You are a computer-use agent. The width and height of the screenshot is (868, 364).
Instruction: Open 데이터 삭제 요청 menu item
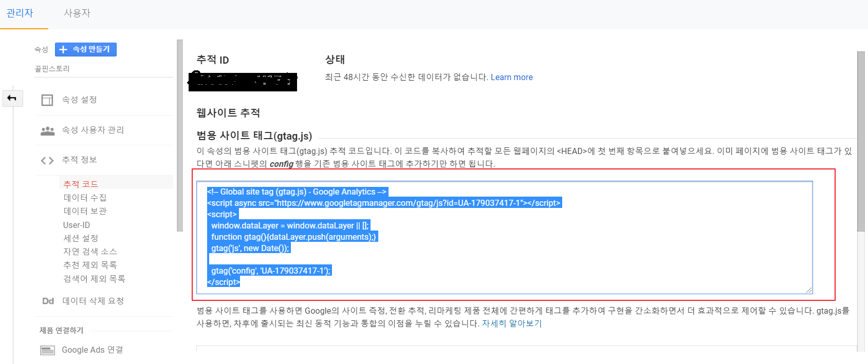(93, 301)
